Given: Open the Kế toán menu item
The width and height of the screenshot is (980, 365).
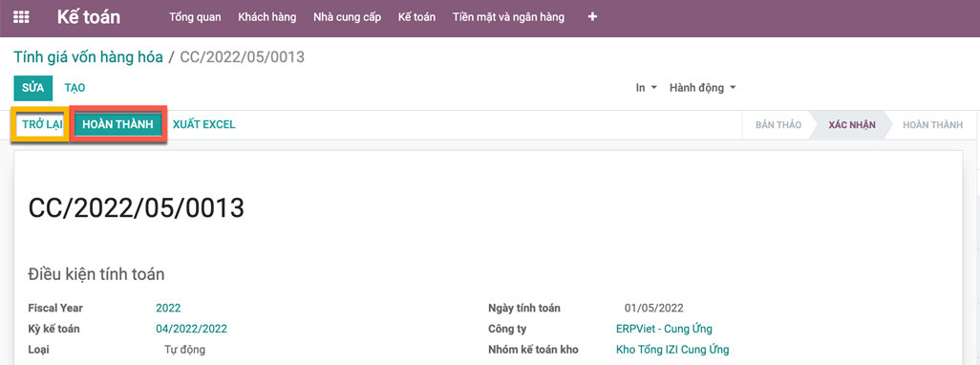Looking at the screenshot, I should tap(416, 17).
